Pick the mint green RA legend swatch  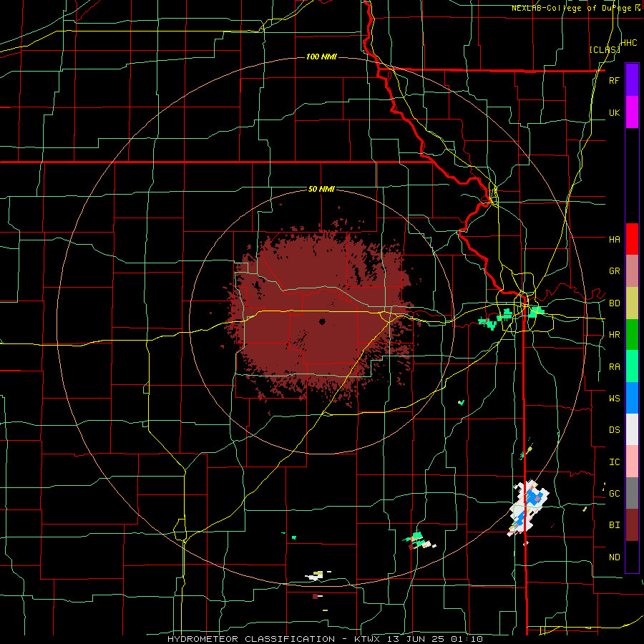[x=632, y=366]
